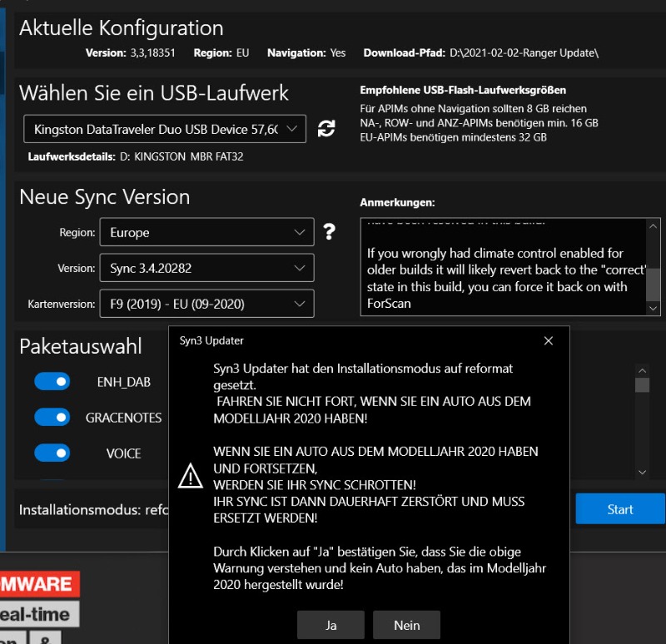666x644 pixels.
Task: Click the Paketauswahl scrollbar thumb
Action: [x=642, y=385]
